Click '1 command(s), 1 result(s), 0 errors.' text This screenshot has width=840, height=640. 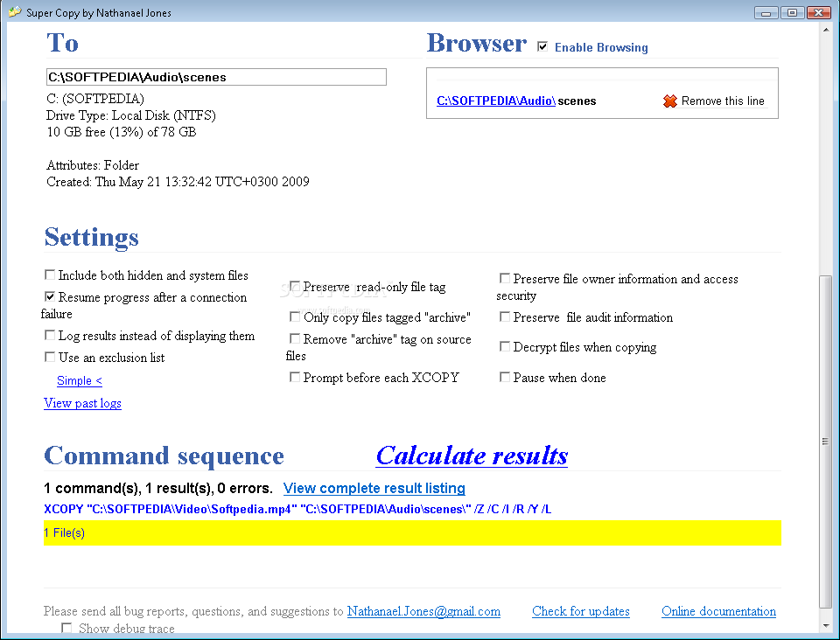click(x=158, y=488)
